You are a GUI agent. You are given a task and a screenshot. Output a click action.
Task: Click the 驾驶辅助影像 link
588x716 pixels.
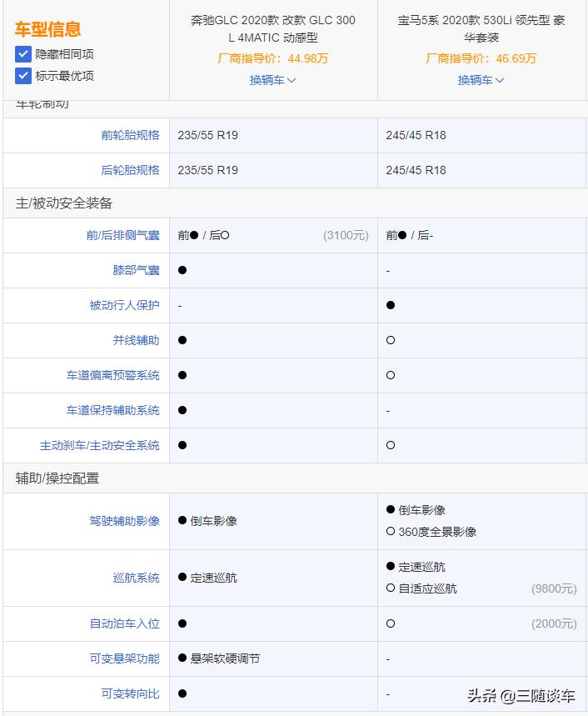tap(125, 521)
